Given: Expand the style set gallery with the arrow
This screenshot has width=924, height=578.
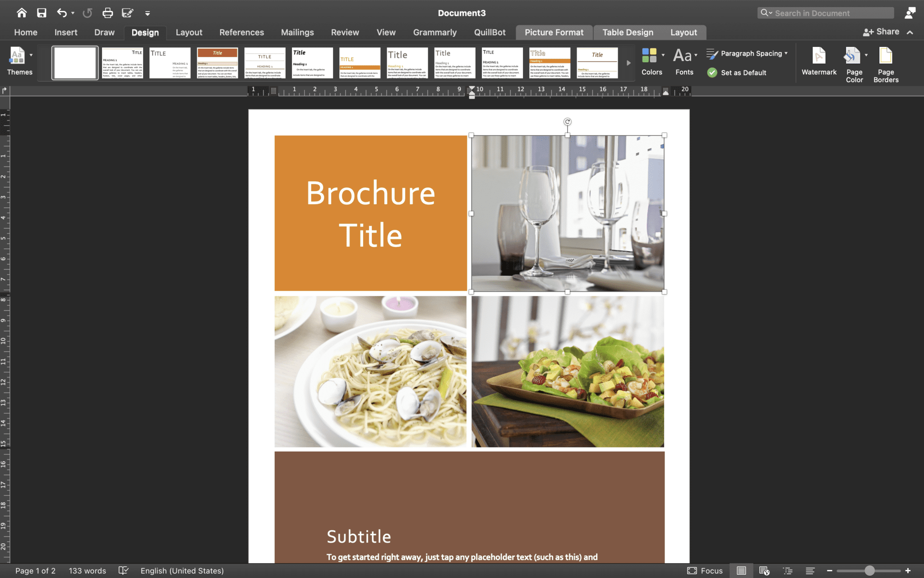Looking at the screenshot, I should (629, 63).
